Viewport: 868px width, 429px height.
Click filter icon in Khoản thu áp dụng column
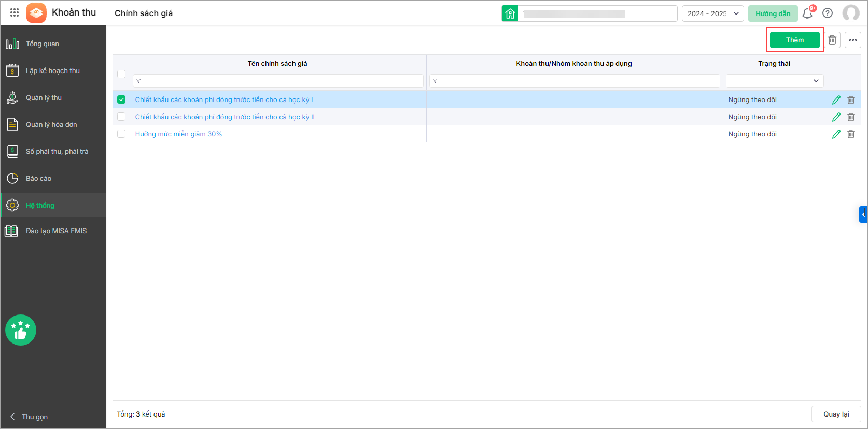point(435,81)
